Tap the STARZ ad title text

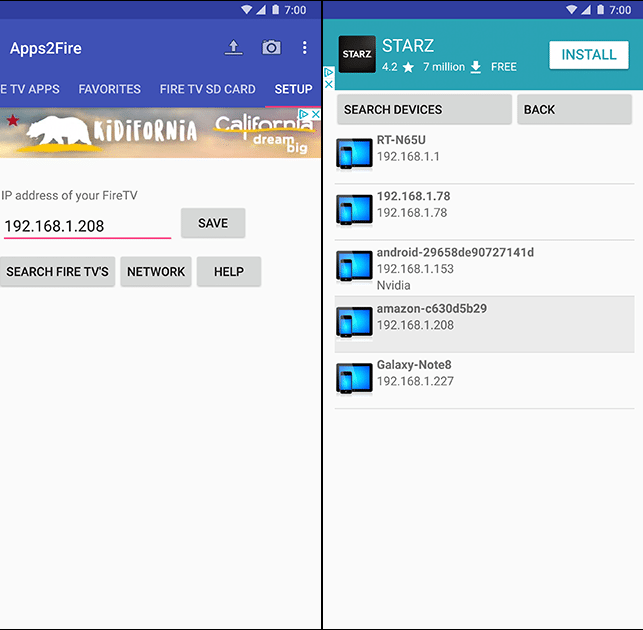pyautogui.click(x=408, y=46)
